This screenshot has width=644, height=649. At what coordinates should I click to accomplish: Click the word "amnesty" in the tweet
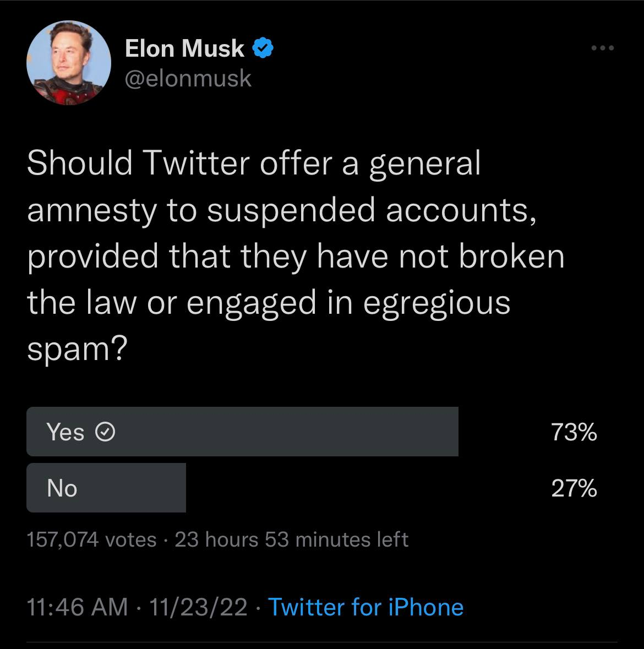pos(91,211)
